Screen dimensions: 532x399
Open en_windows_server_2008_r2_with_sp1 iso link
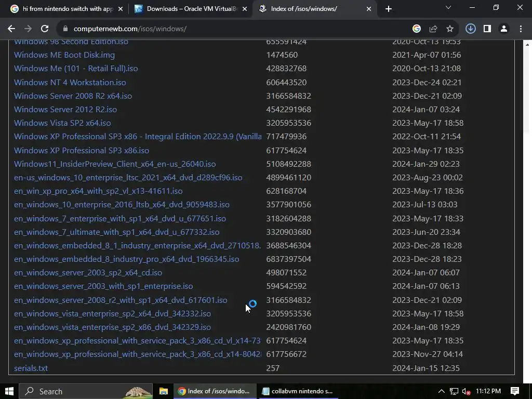click(121, 301)
